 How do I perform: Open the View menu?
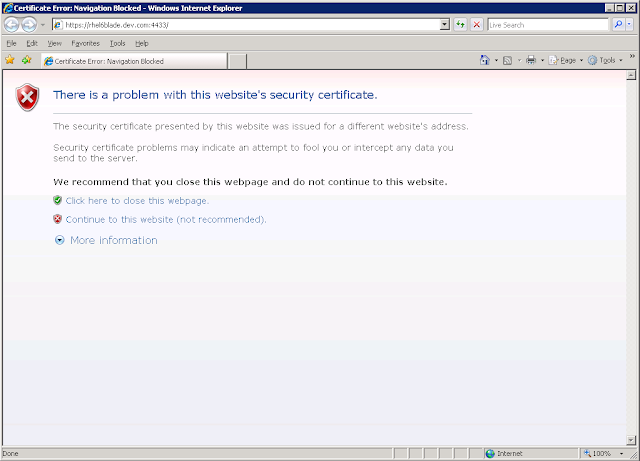coord(54,43)
